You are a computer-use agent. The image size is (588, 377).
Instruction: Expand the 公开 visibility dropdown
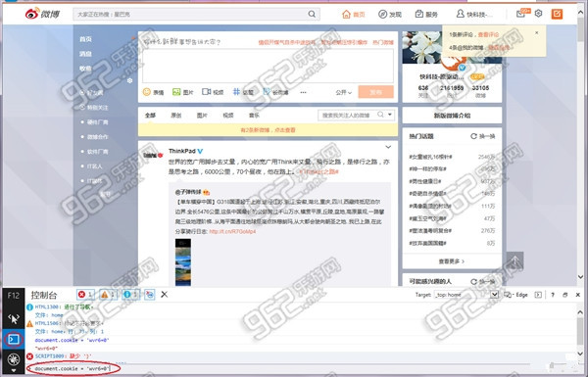click(x=344, y=92)
